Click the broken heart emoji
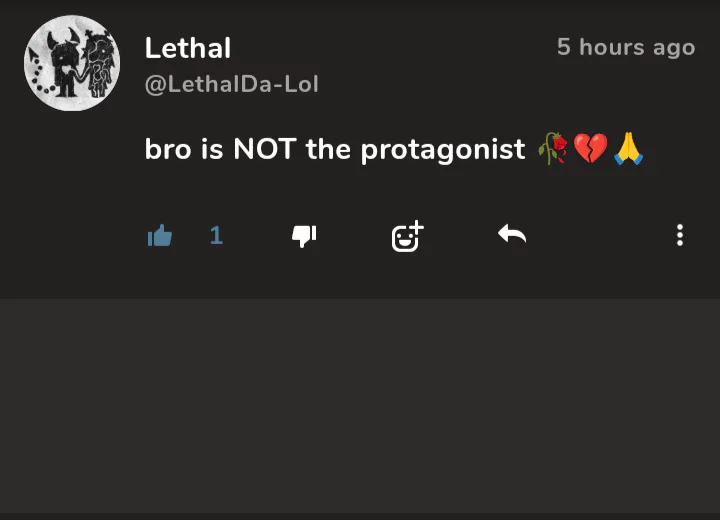The width and height of the screenshot is (720, 520). 590,150
